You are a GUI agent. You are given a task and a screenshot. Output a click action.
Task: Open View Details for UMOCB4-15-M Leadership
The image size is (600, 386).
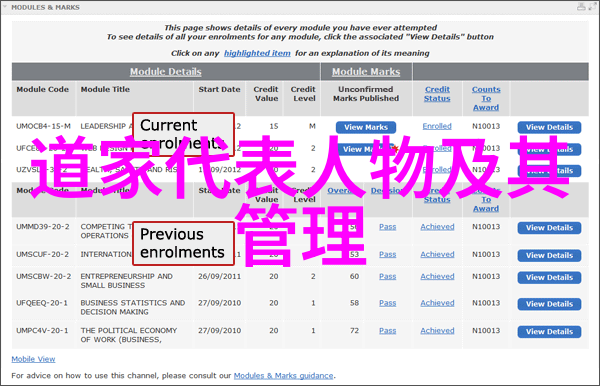[549, 127]
